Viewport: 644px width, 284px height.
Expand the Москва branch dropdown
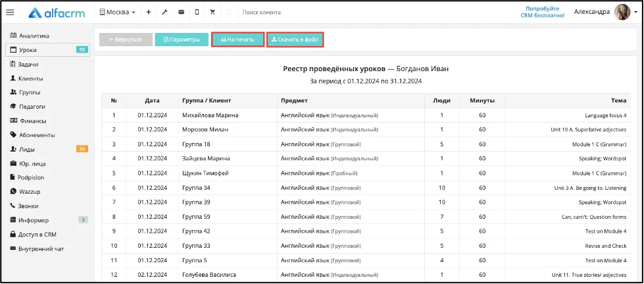(x=118, y=13)
